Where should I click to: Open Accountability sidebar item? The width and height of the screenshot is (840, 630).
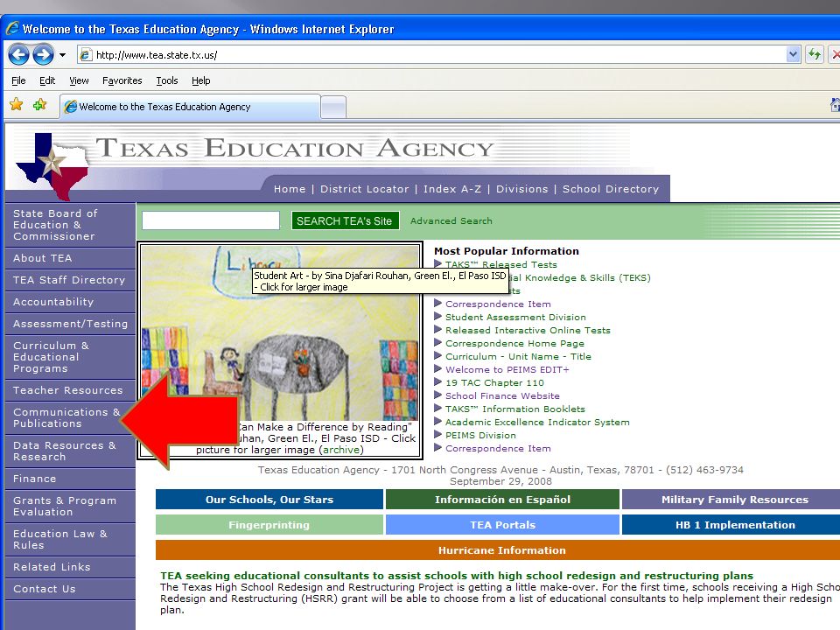(70, 302)
